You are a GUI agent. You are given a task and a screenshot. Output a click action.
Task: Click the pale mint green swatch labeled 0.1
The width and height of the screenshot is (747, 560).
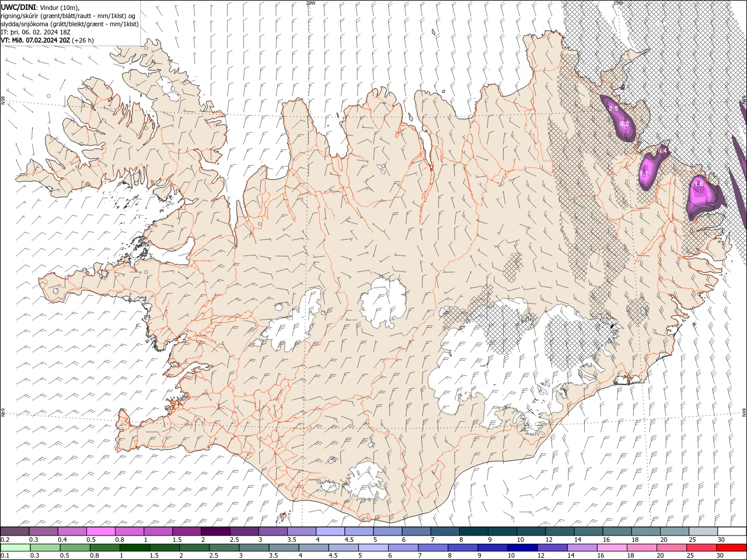(15, 548)
